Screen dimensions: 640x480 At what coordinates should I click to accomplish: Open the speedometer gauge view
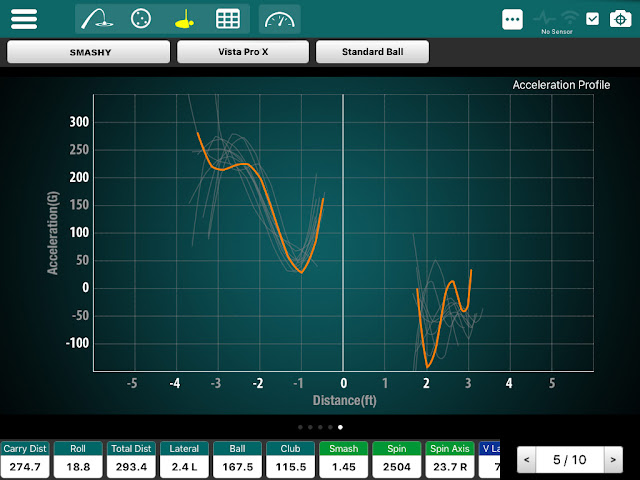280,19
